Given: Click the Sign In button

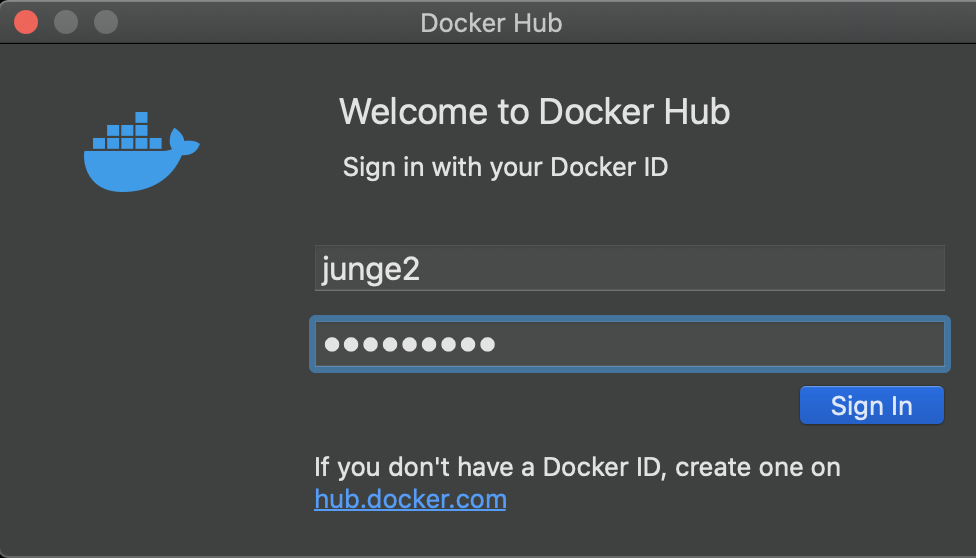Looking at the screenshot, I should tap(871, 405).
